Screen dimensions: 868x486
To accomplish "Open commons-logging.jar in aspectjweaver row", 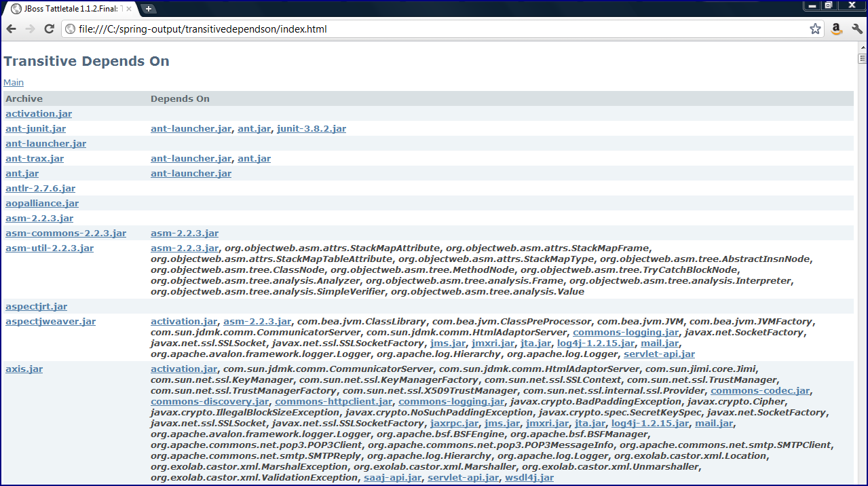I will click(626, 332).
